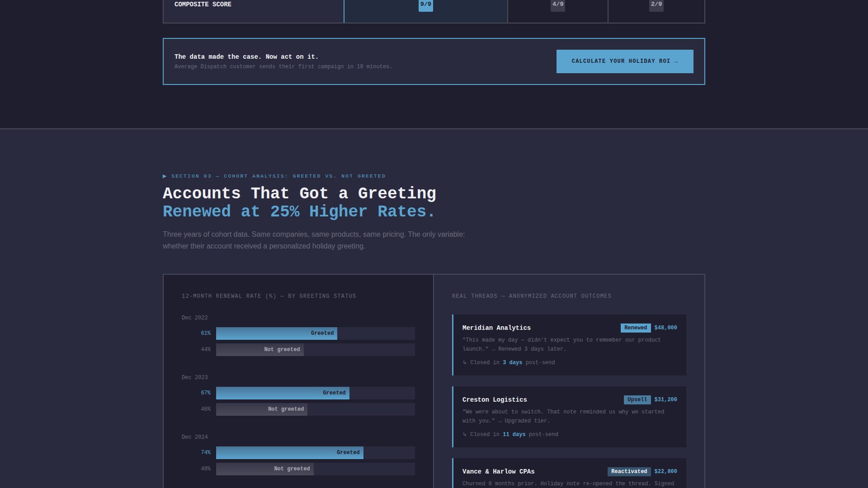Click the Dec 2022 cohort label
This screenshot has width=868, height=488.
pyautogui.click(x=195, y=318)
